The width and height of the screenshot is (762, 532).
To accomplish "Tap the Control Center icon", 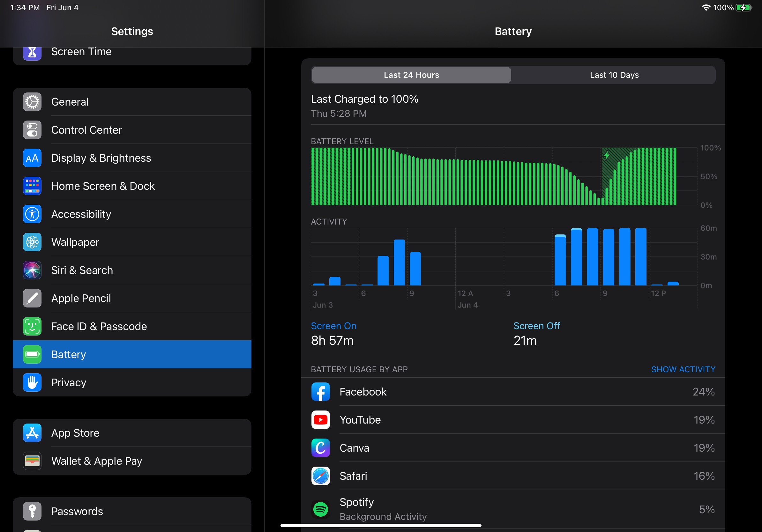I will point(32,130).
